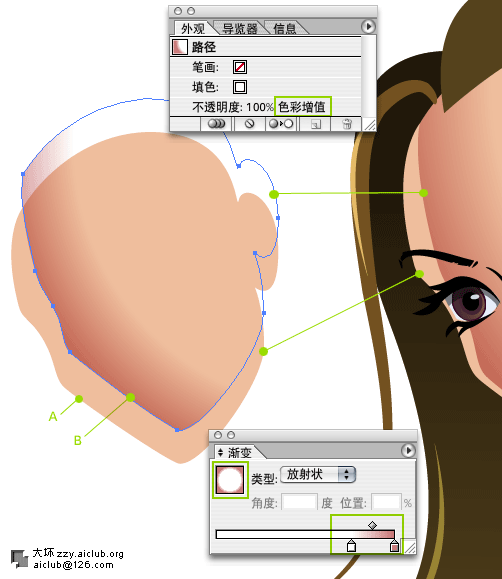Image resolution: width=502 pixels, height=579 pixels.
Task: Click the radial gradient preview swatch
Action: 230,480
